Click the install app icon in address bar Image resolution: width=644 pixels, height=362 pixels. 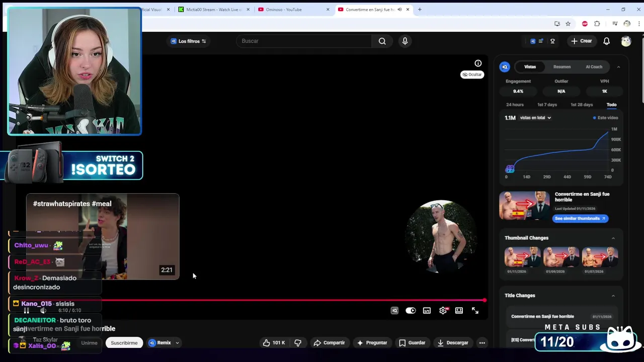pos(557,24)
